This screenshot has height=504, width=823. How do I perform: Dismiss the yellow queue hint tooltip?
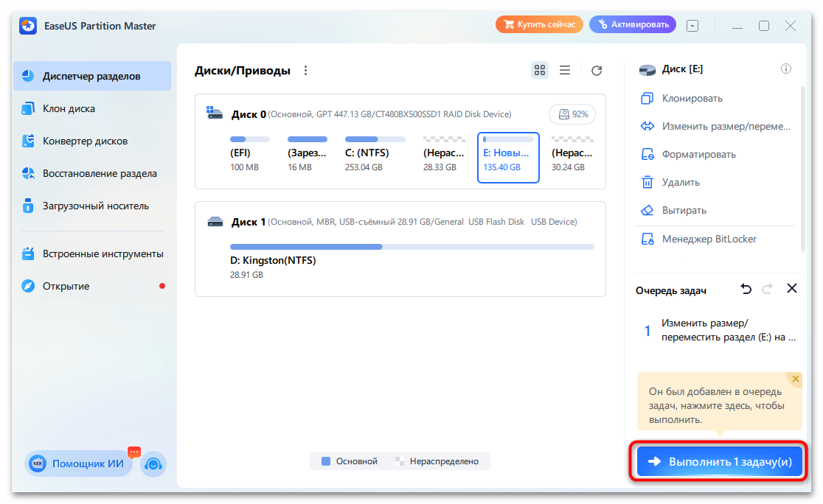(x=796, y=379)
